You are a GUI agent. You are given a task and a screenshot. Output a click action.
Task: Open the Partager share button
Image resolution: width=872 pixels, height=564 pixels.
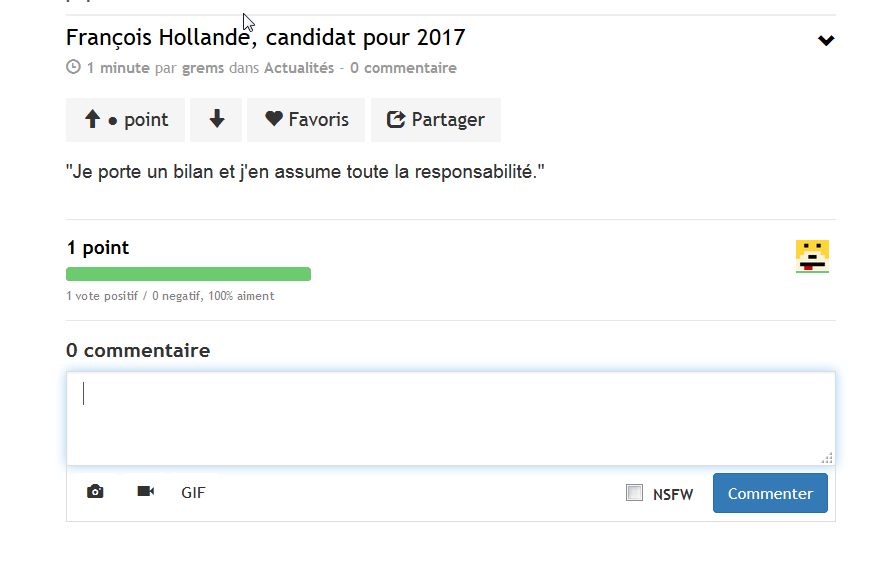(x=435, y=120)
